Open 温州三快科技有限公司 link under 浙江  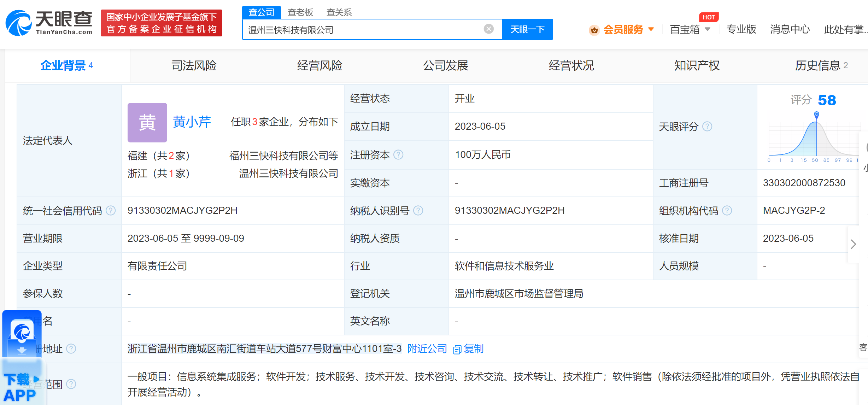tap(289, 173)
